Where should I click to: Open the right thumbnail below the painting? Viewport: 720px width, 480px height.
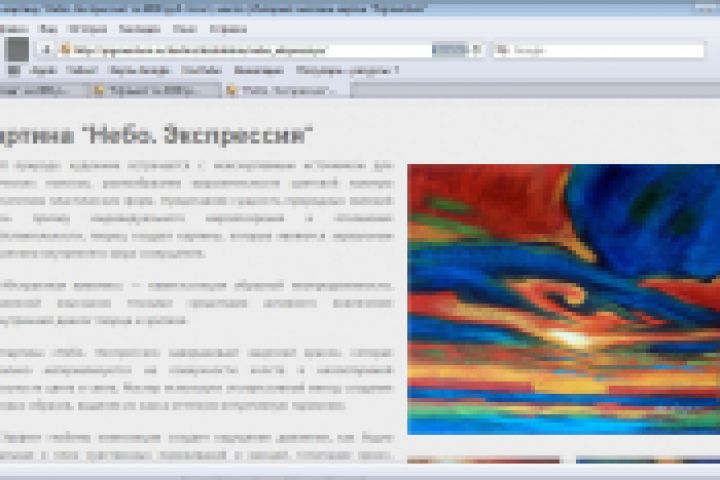pyautogui.click(x=648, y=460)
